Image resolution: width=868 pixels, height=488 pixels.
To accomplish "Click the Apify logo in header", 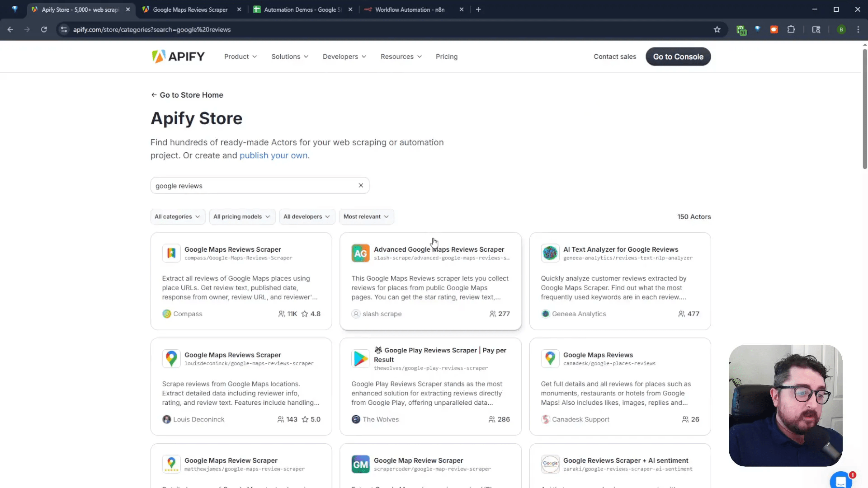I will [x=178, y=56].
